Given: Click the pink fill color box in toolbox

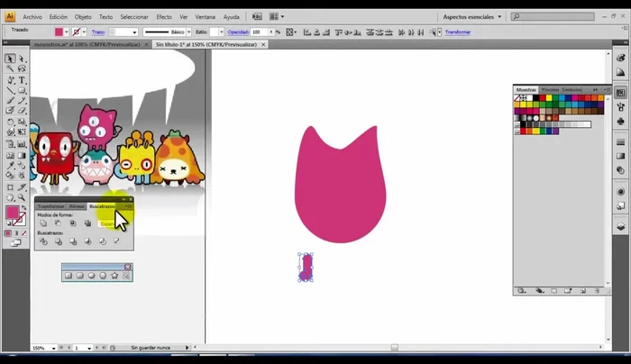Looking at the screenshot, I should pyautogui.click(x=13, y=214).
